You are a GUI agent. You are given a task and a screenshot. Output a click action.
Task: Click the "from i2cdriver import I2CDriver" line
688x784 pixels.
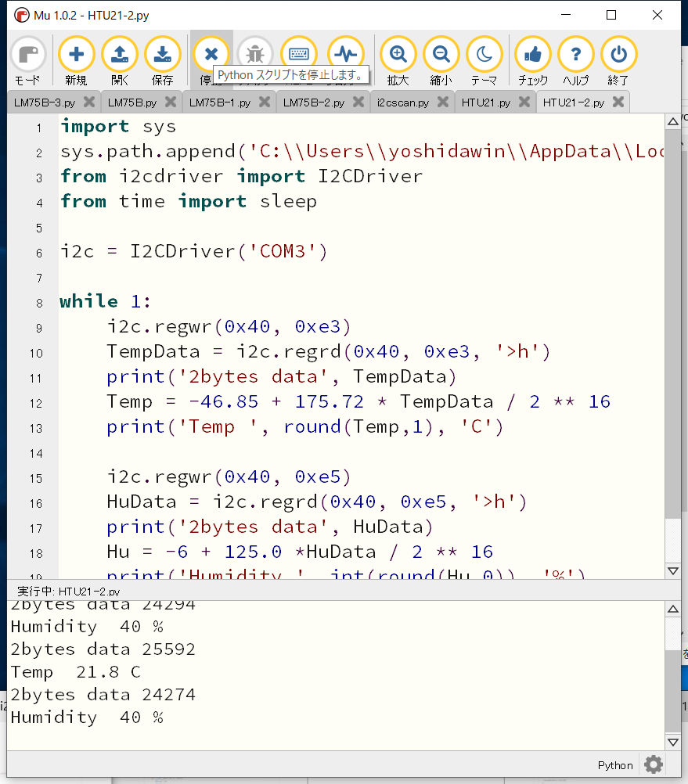pos(242,177)
